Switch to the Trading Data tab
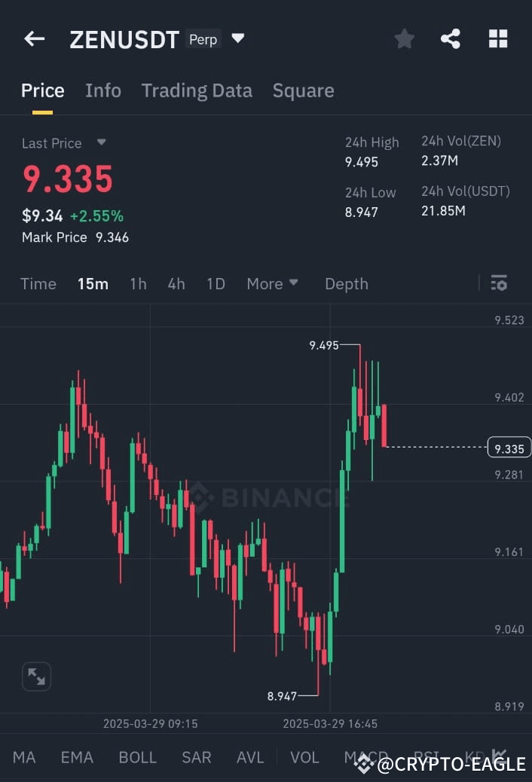Viewport: 532px width, 782px height. pyautogui.click(x=197, y=90)
